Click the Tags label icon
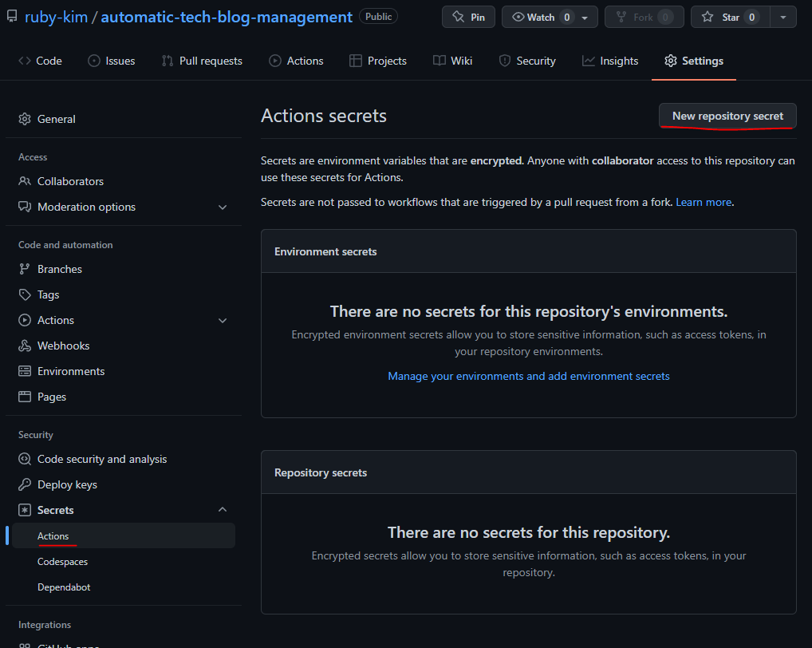812x648 pixels. coord(25,294)
